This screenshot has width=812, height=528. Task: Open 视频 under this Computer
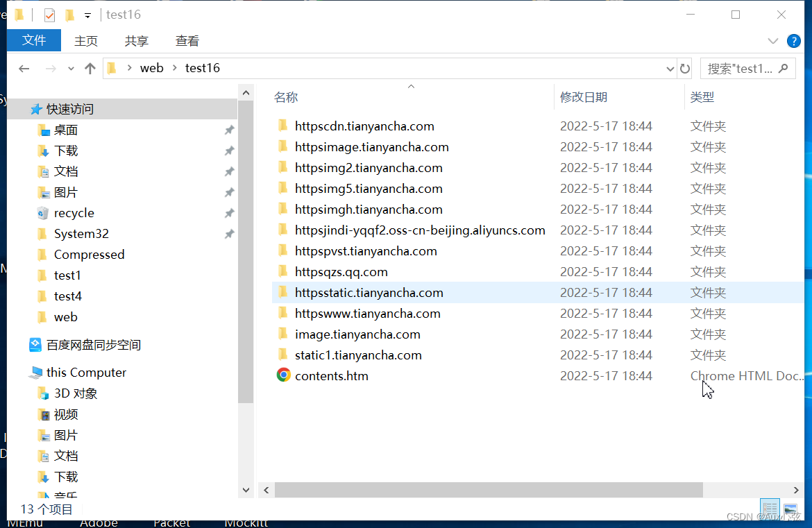pyautogui.click(x=66, y=414)
